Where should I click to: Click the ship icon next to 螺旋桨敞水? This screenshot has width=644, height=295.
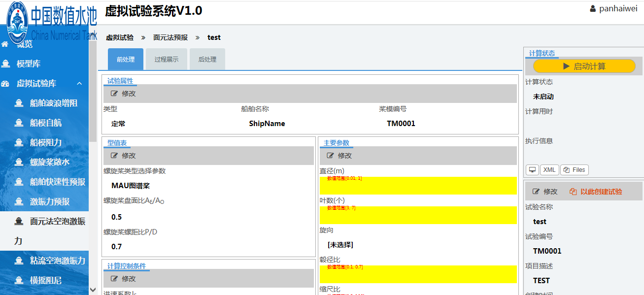pos(19,162)
